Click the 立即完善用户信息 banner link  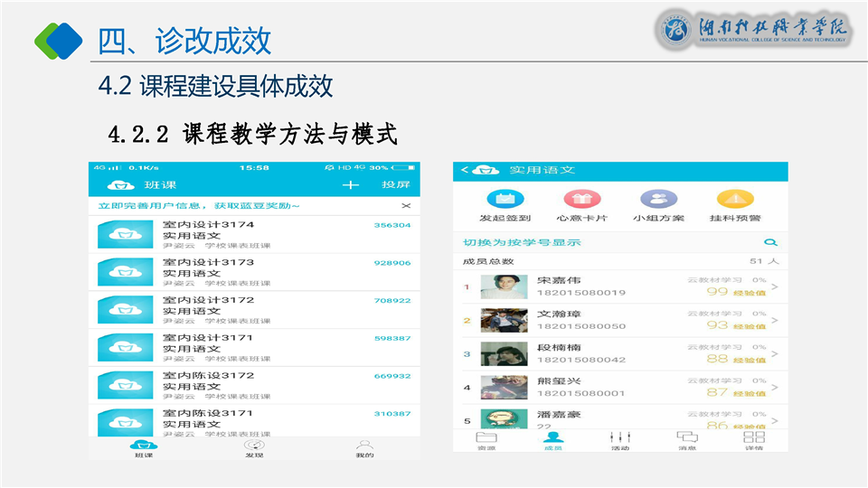click(199, 207)
